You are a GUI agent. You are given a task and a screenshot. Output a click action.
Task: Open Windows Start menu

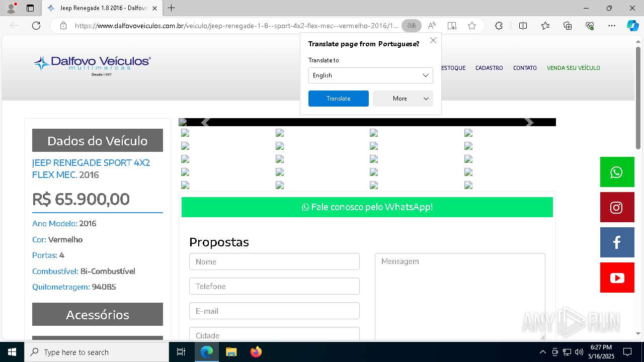tap(12, 352)
